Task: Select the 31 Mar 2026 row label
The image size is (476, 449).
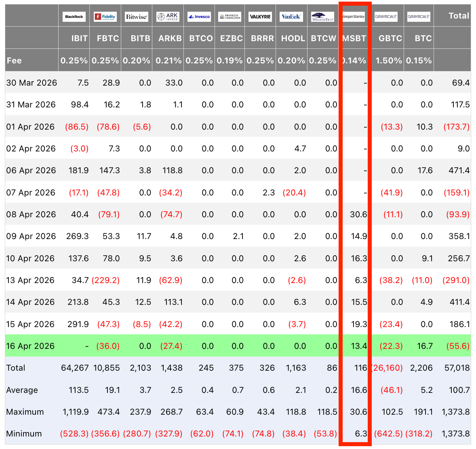Action: tap(31, 104)
